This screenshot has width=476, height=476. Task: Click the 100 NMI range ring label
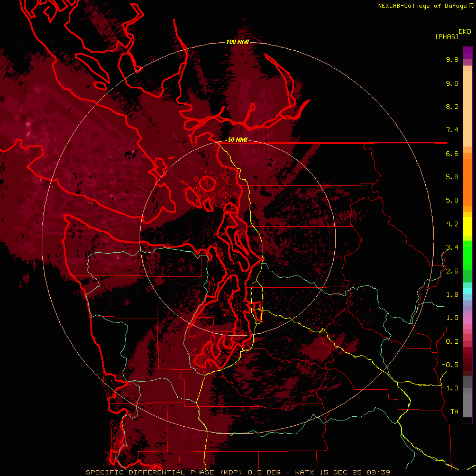pos(237,42)
